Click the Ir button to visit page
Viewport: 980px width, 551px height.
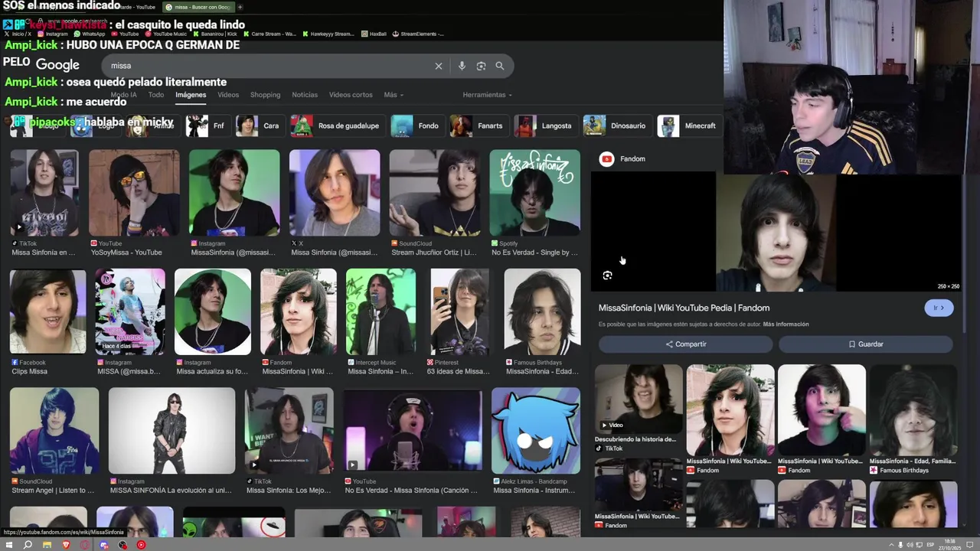(x=939, y=308)
